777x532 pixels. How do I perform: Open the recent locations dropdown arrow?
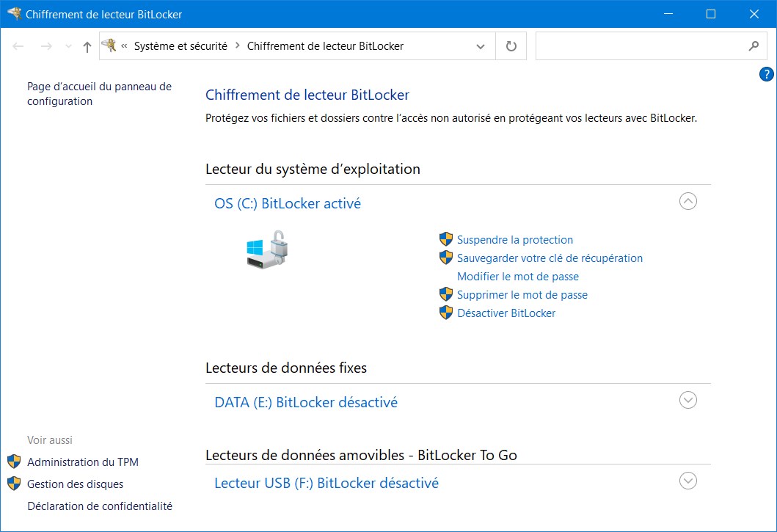coord(68,47)
